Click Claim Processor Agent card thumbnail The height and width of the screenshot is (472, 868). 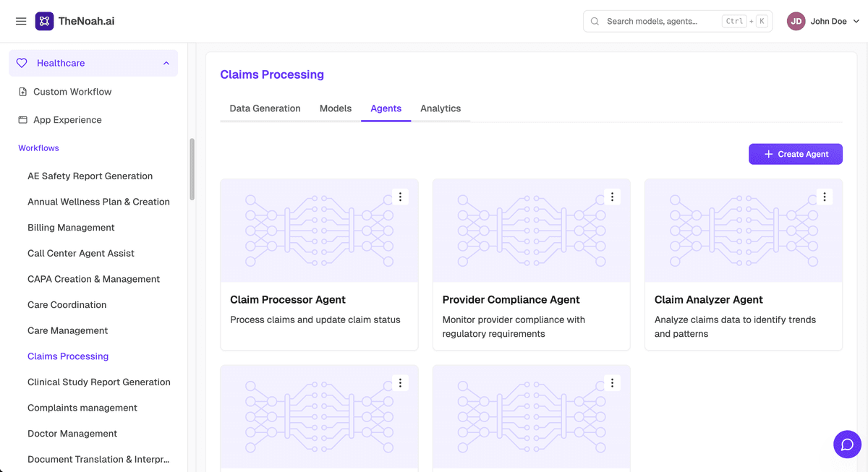(319, 231)
